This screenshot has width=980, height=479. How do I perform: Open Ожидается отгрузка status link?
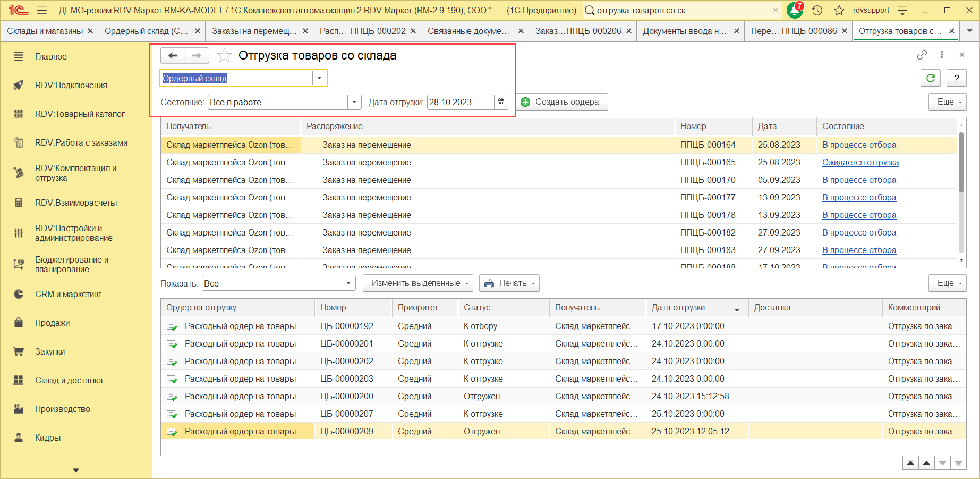click(x=860, y=162)
